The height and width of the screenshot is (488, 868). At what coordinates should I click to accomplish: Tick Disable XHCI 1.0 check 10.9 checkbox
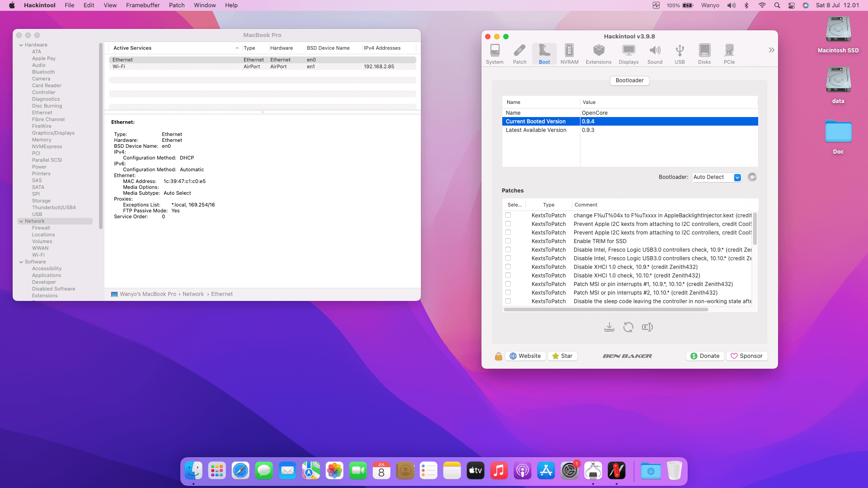click(x=508, y=267)
